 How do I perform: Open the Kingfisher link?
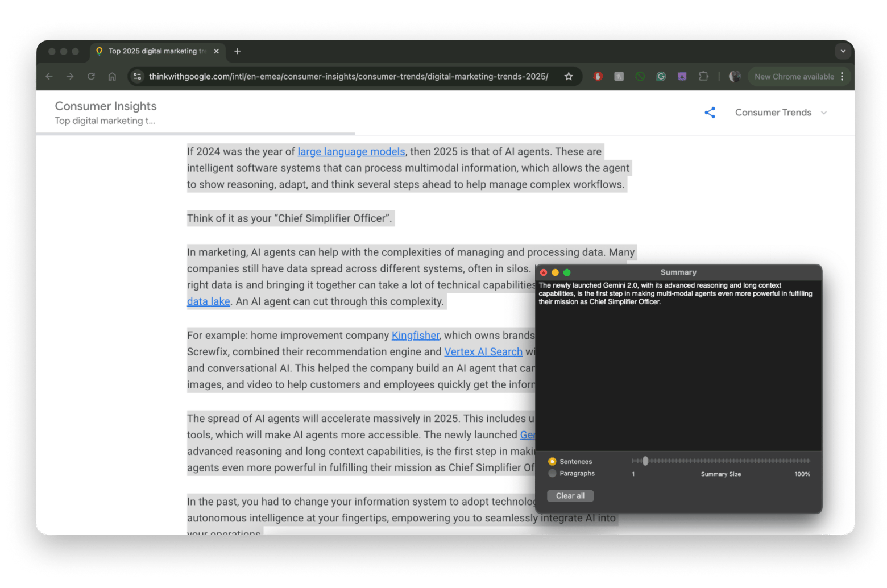tap(415, 335)
